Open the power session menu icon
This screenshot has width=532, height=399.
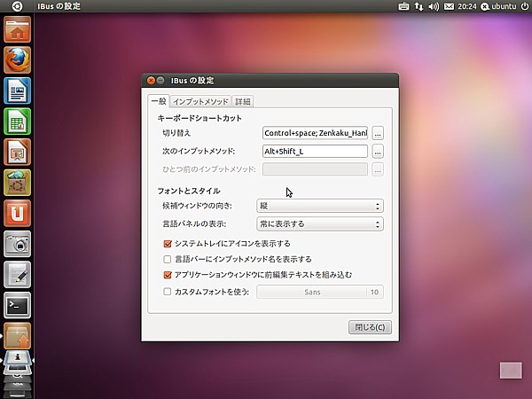tap(524, 6)
